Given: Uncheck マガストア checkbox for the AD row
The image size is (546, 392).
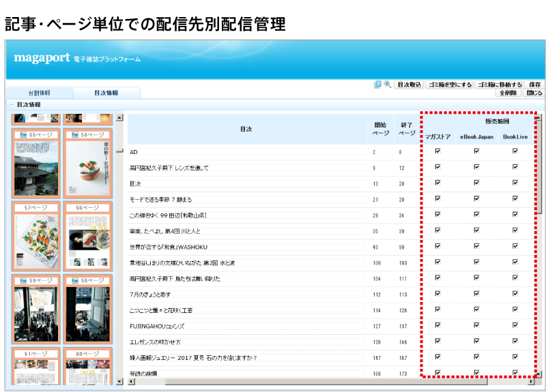Looking at the screenshot, I should coord(437,151).
